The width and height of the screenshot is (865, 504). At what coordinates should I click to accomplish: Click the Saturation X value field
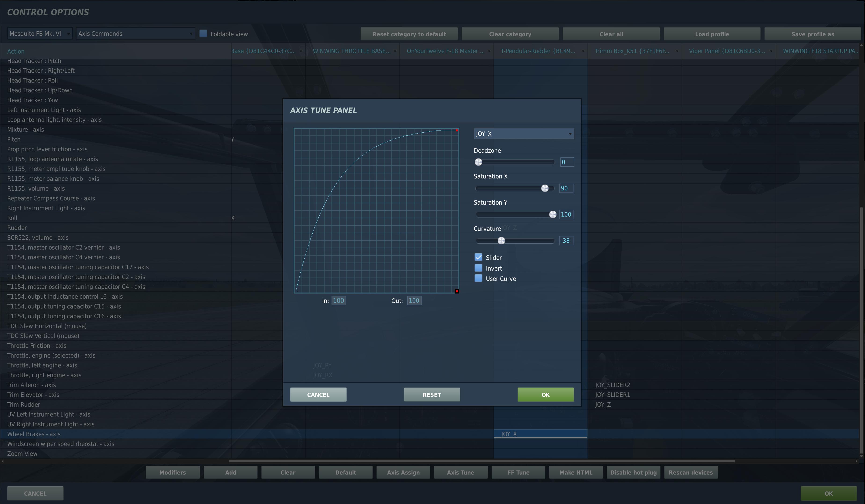pos(566,188)
